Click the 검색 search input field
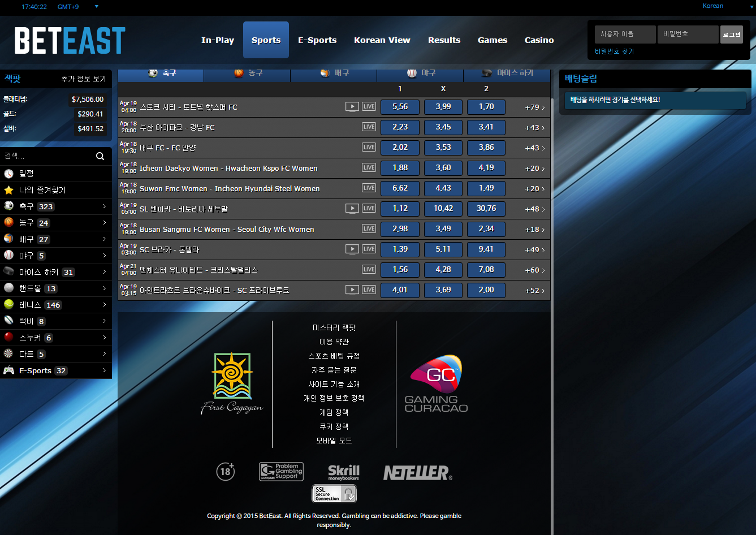This screenshot has height=535, width=756. (48, 156)
